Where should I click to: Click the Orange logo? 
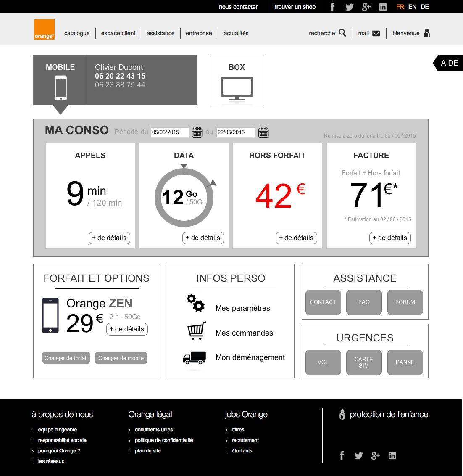tap(44, 29)
